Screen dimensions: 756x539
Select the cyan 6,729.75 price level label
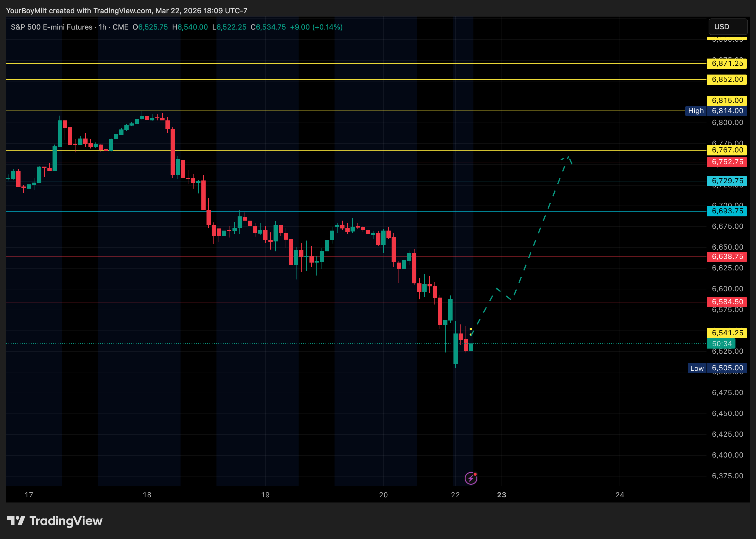point(727,181)
